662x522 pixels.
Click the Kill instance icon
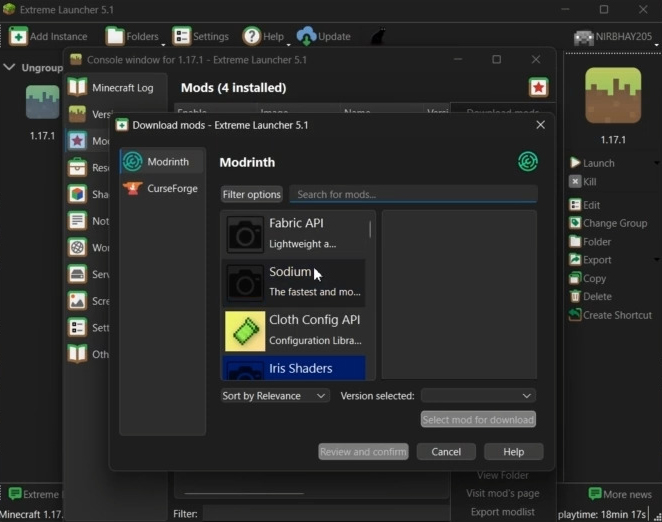pos(575,182)
